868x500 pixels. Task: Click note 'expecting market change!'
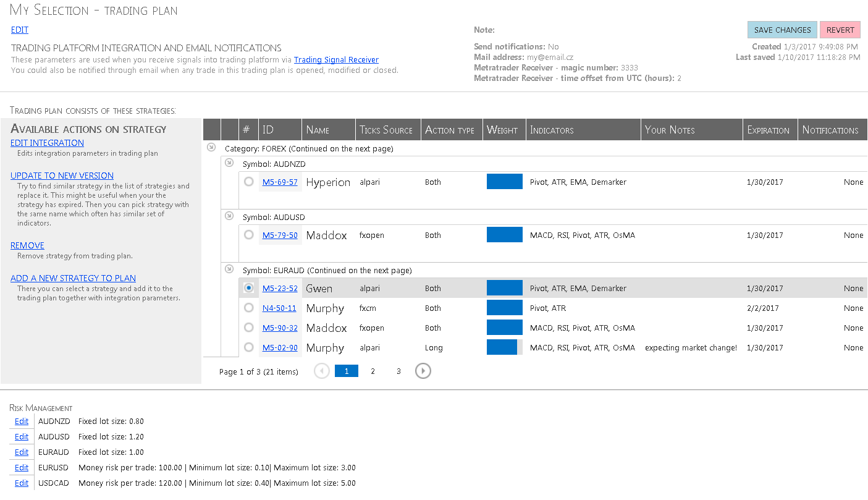[x=691, y=348]
